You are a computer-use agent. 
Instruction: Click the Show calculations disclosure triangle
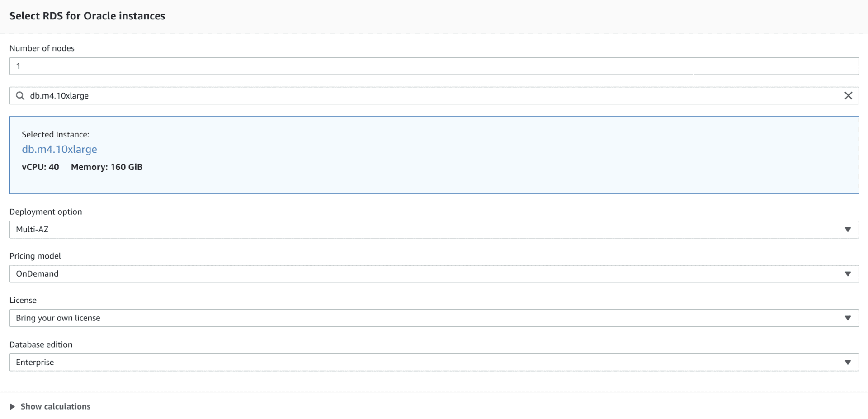click(13, 406)
